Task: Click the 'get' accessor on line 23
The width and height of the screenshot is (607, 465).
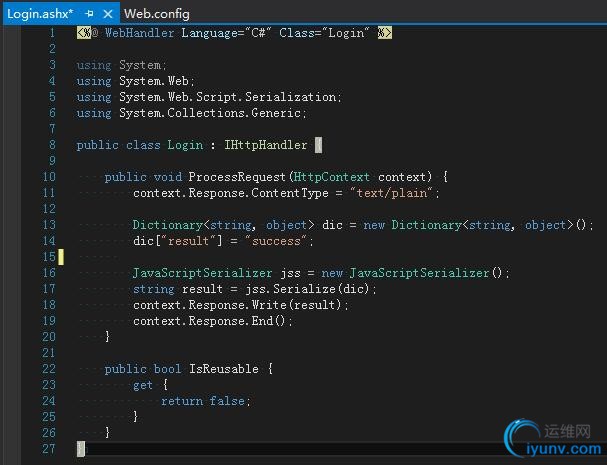Action: click(143, 385)
